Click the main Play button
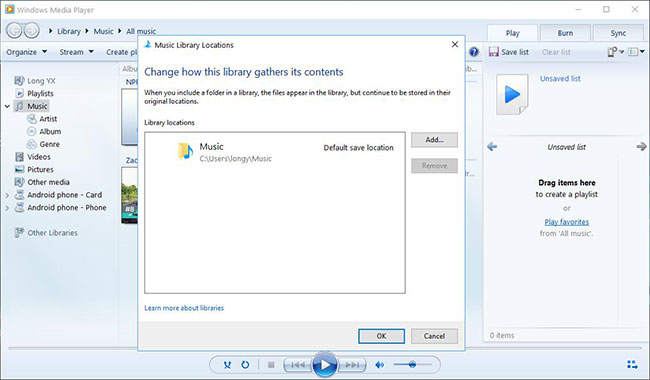Viewport: 650px width, 380px height. (x=325, y=365)
